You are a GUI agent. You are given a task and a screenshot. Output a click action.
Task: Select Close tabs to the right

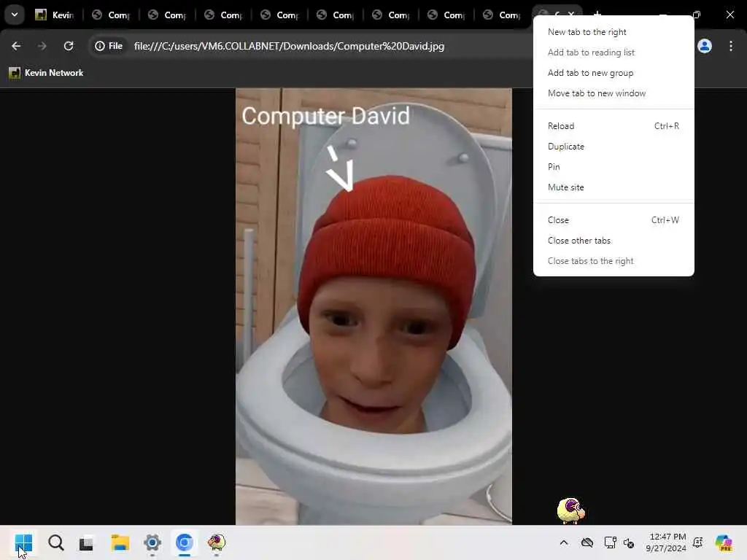(x=614, y=262)
